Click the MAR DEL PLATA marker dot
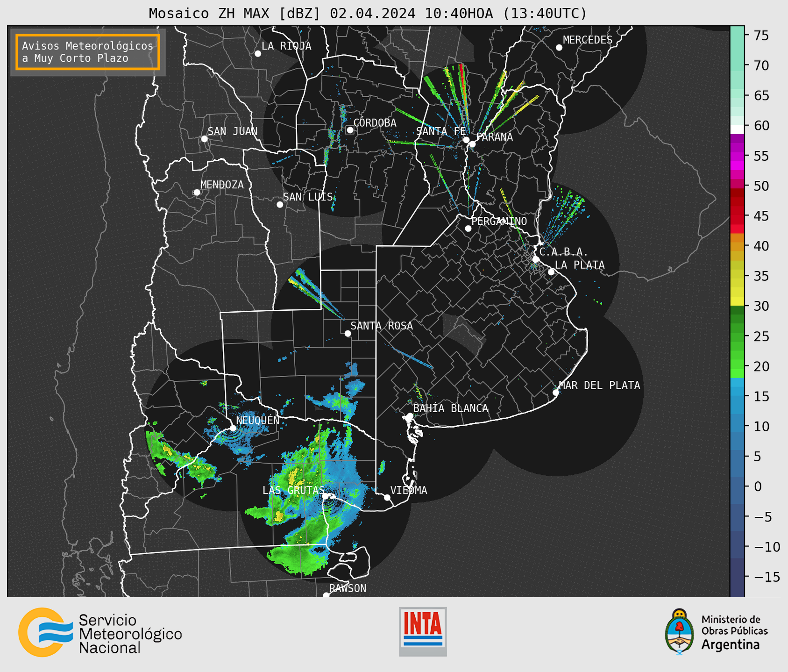This screenshot has height=672, width=788. click(556, 393)
